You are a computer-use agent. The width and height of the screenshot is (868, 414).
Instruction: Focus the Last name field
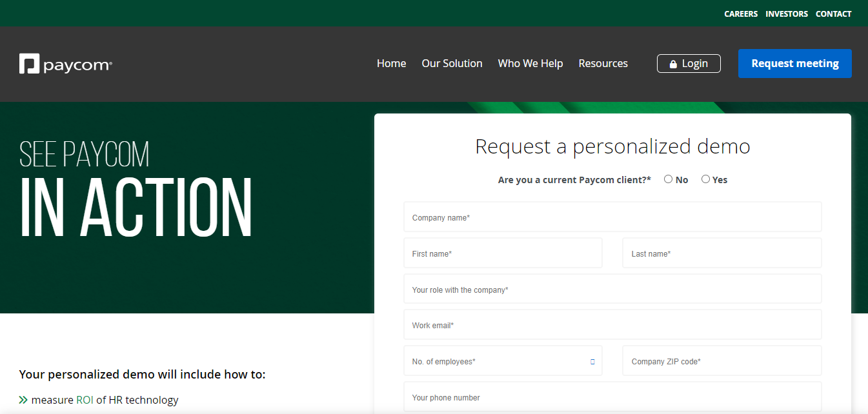click(722, 253)
